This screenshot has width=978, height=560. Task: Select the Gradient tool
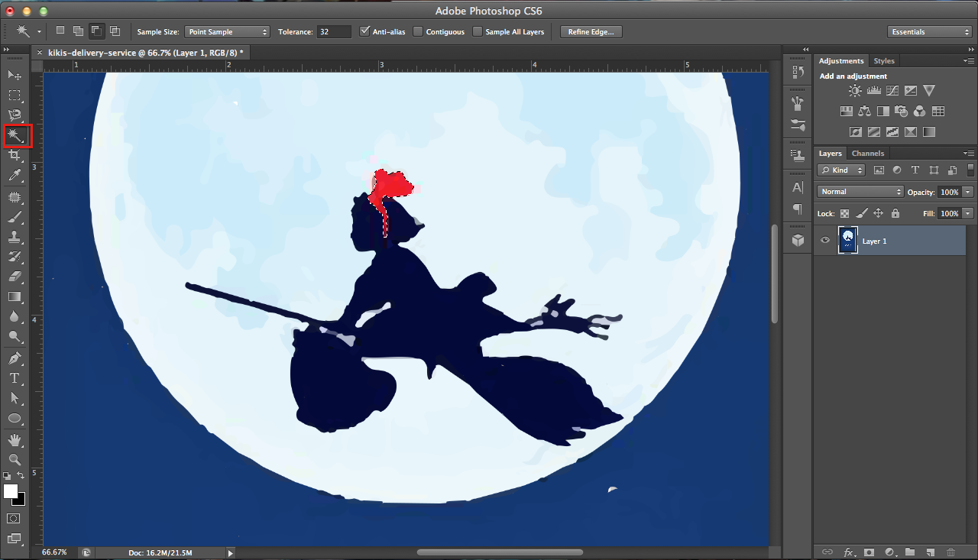15,296
